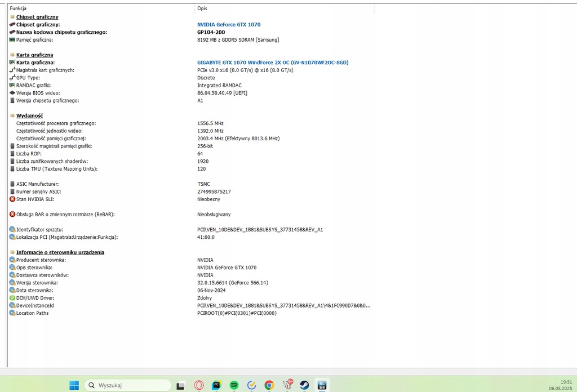Click the red X icon beside Stan NVIDIA SLI
Viewport: 577px width, 392px height.
pos(12,199)
